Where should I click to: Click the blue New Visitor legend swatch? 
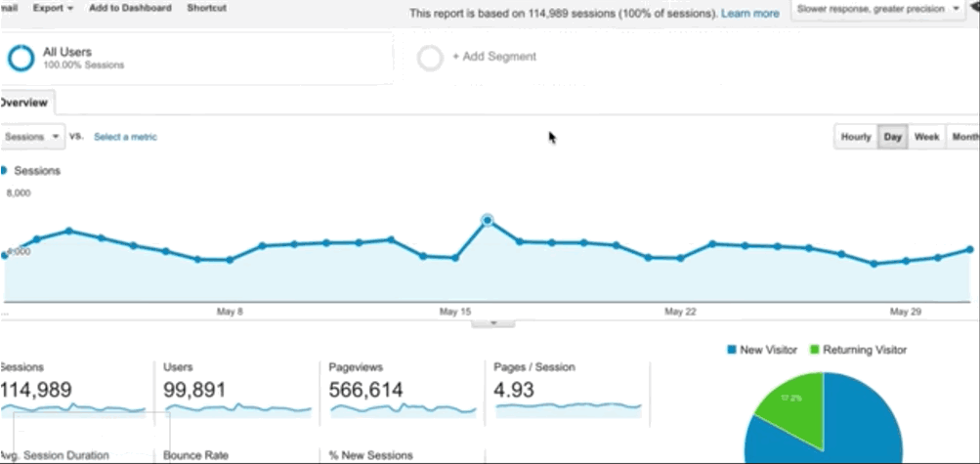click(x=732, y=350)
